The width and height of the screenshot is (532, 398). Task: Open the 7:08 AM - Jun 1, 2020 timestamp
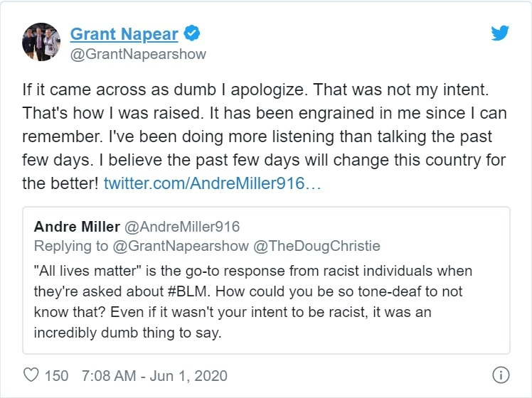[154, 374]
